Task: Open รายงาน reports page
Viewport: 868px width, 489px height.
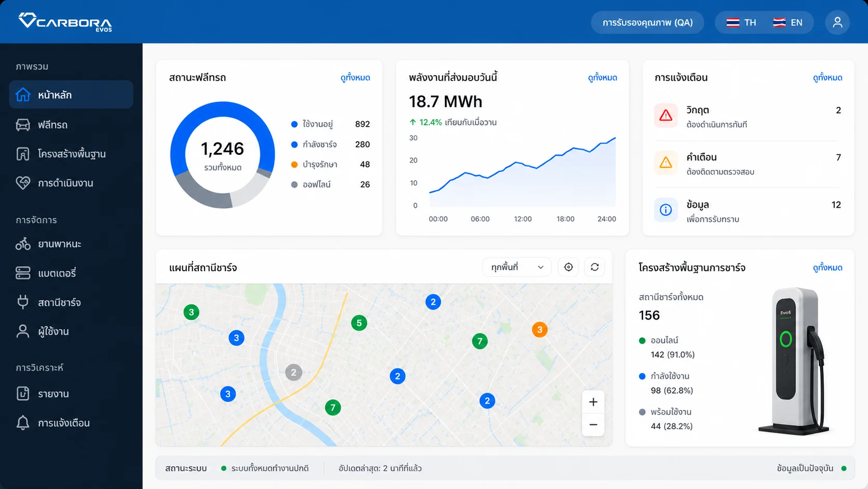Action: coord(71,394)
